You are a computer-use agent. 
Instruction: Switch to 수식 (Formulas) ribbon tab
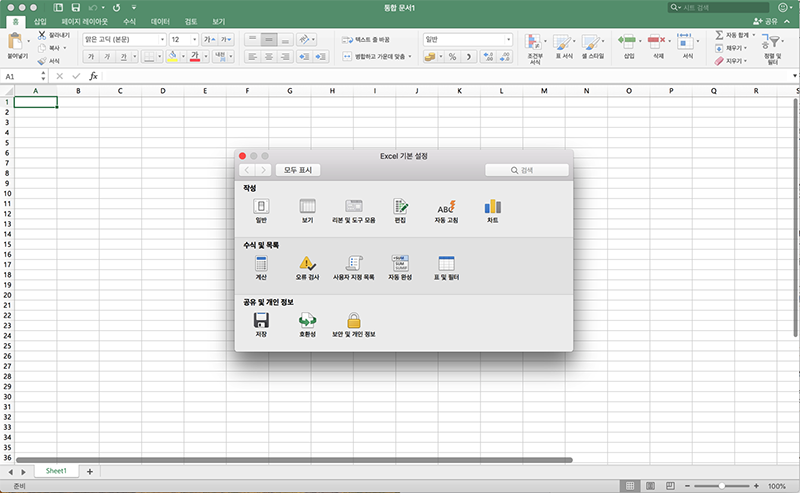[x=130, y=21]
